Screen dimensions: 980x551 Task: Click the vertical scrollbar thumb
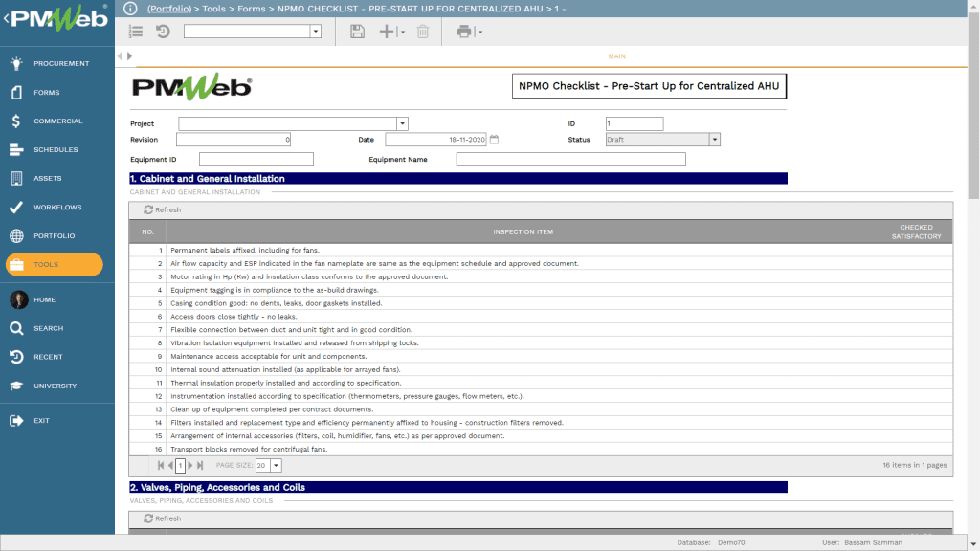pos(973,106)
